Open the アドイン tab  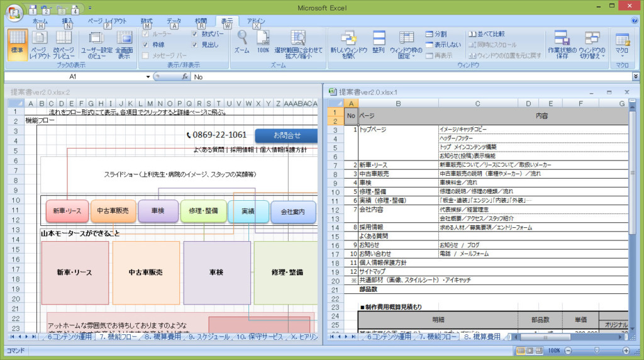256,21
